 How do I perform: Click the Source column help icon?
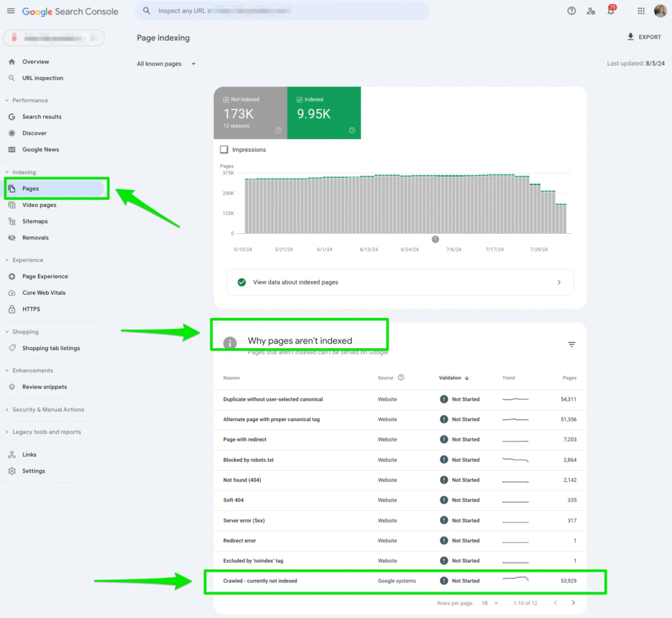401,378
